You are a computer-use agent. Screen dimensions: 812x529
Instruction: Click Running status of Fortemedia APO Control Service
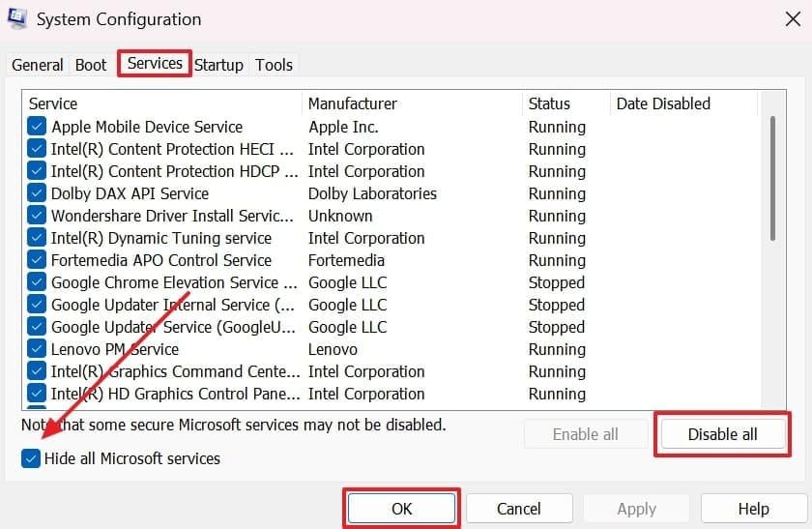point(557,260)
